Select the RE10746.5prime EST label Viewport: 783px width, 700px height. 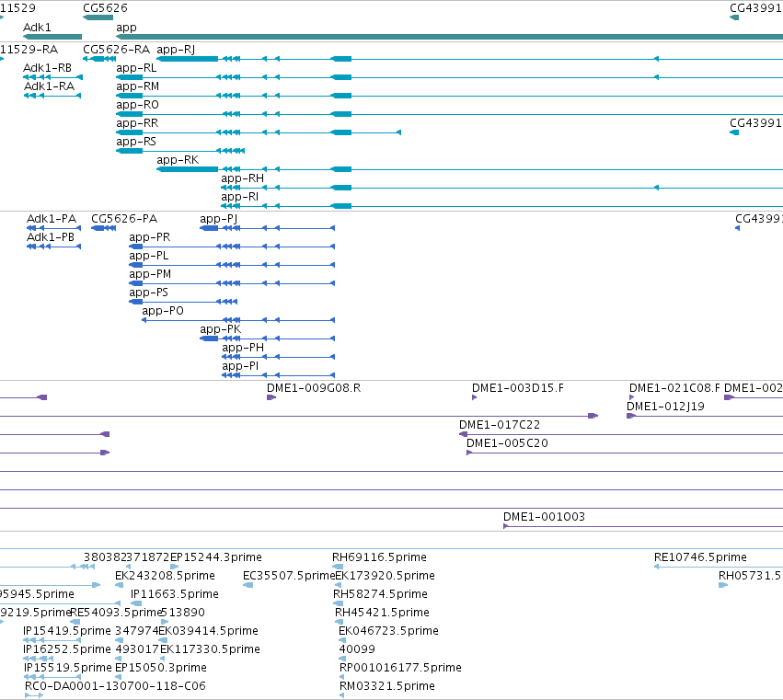pyautogui.click(x=700, y=557)
